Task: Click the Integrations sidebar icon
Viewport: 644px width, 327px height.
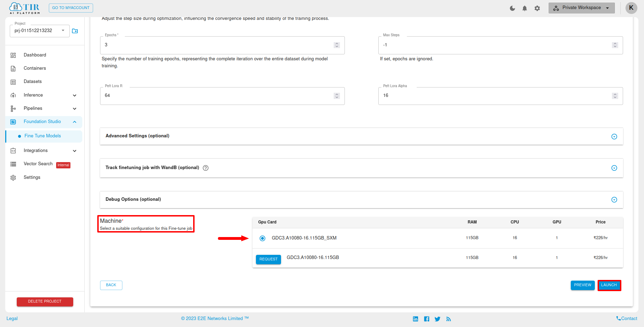Action: pos(13,151)
